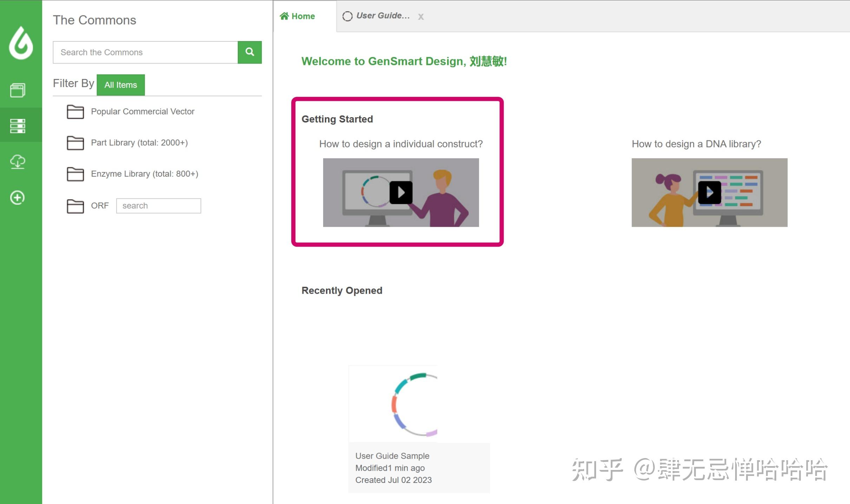
Task: Select the All Items filter button
Action: (x=120, y=85)
